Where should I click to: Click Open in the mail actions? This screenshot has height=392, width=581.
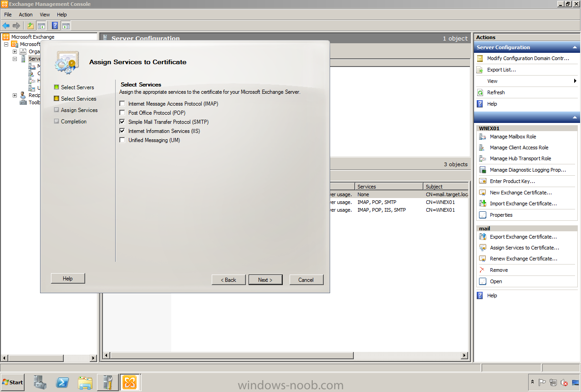[x=496, y=281]
